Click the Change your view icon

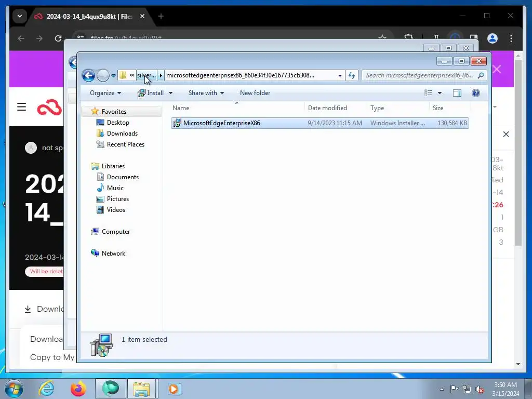[429, 93]
